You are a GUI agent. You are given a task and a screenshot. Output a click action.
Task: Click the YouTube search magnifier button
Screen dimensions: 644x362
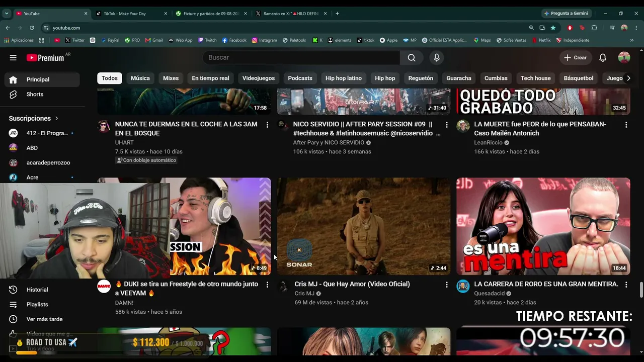click(412, 58)
